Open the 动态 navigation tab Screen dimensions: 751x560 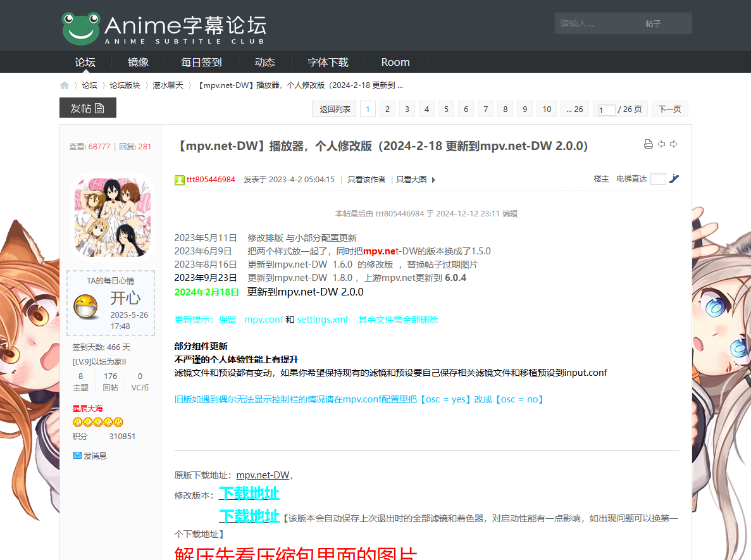point(264,62)
